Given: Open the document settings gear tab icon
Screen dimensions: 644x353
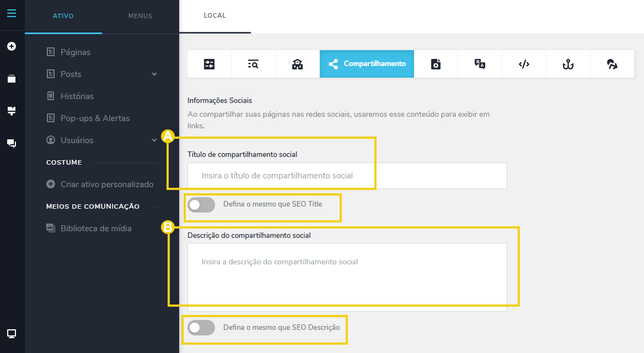Looking at the screenshot, I should 436,64.
